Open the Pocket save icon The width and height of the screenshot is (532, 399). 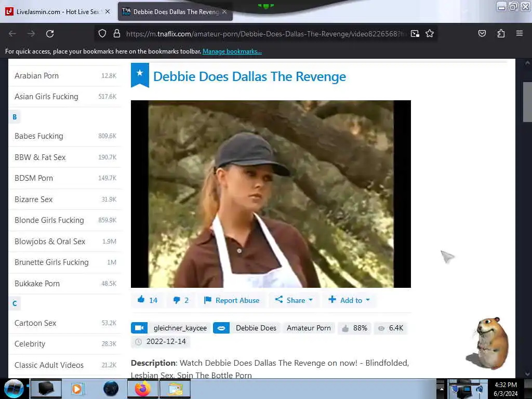(482, 33)
